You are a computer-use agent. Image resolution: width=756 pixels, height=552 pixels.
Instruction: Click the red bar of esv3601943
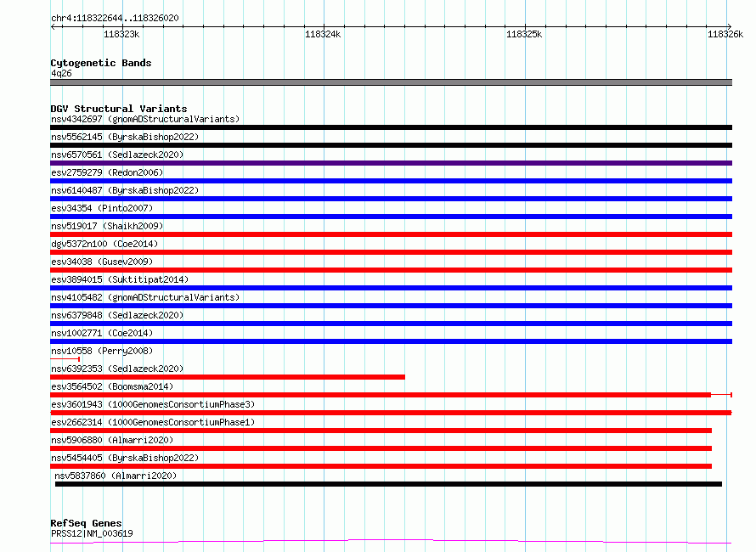tap(391, 413)
